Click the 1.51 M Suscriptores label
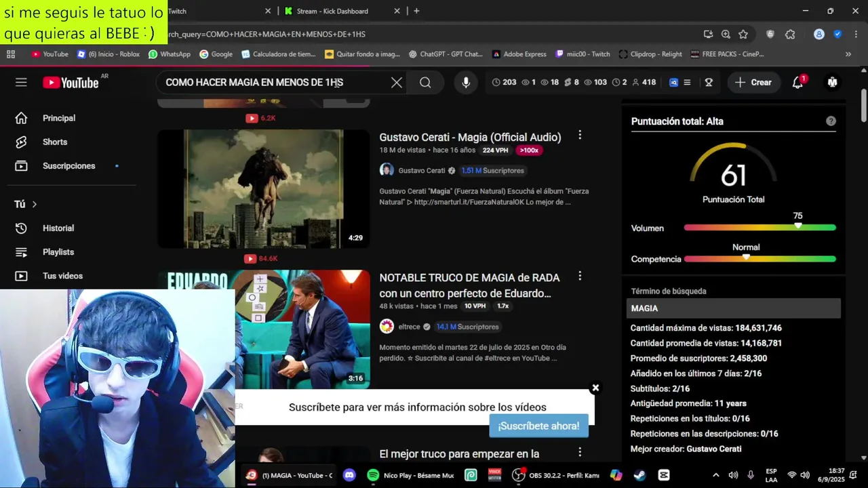This screenshot has width=868, height=488. (x=493, y=171)
